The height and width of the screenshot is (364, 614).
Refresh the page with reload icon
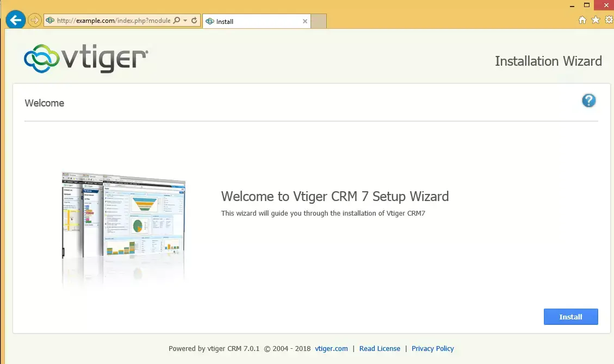(194, 20)
